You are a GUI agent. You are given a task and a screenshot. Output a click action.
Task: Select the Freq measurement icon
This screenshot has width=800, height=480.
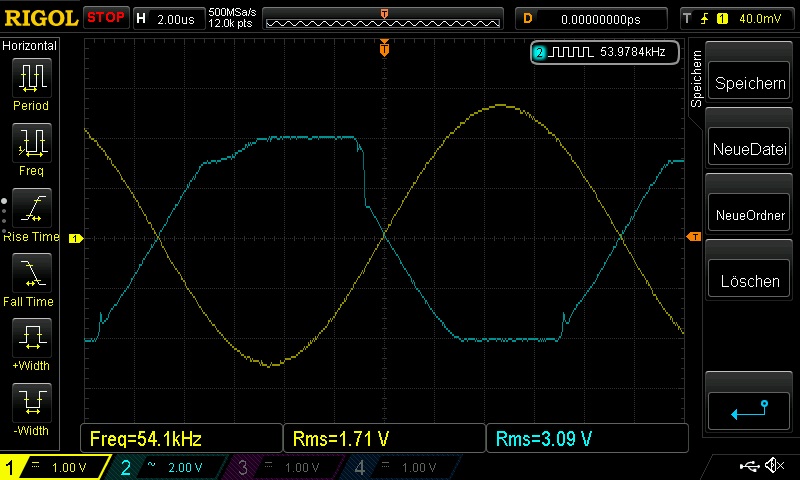pos(32,142)
